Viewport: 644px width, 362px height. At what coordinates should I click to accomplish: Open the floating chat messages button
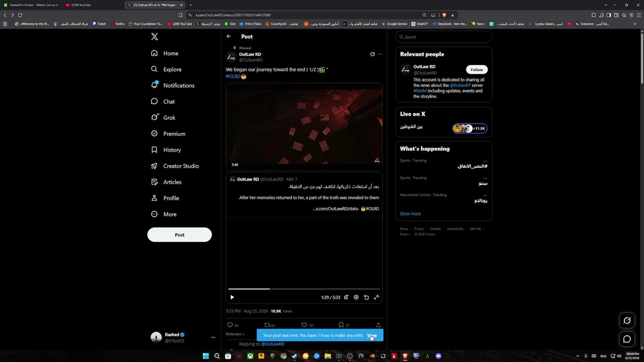(x=627, y=339)
